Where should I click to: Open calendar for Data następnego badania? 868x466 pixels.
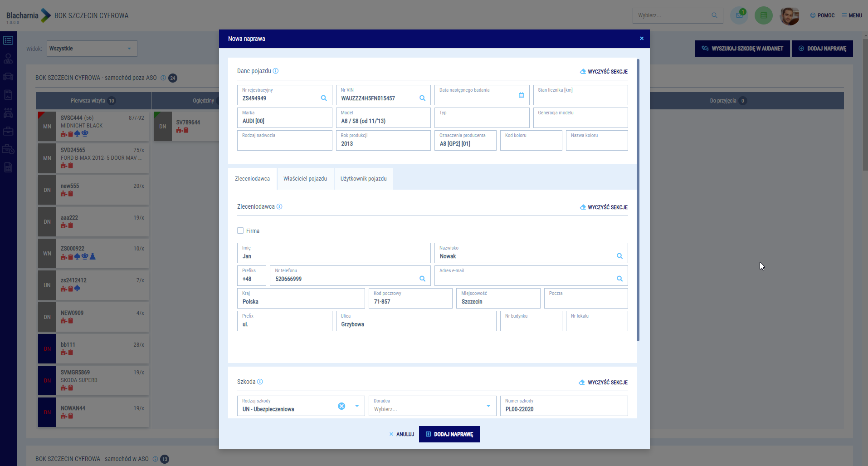pyautogui.click(x=521, y=95)
